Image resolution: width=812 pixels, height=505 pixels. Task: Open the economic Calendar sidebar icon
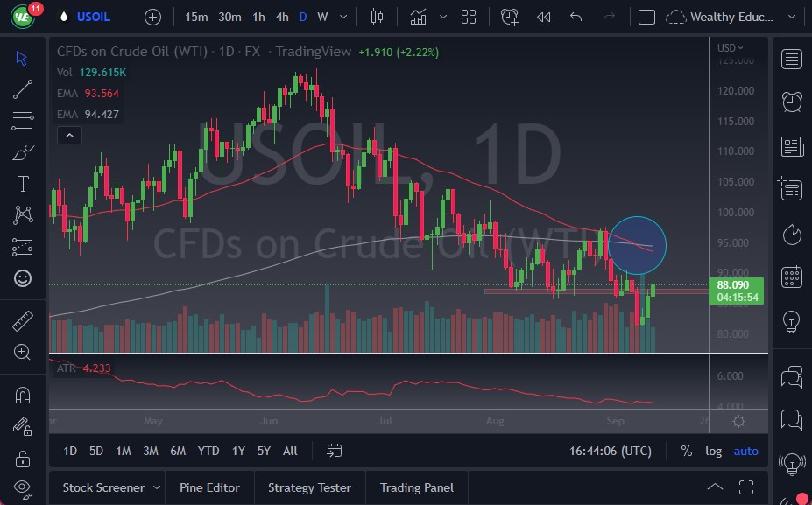tap(791, 276)
